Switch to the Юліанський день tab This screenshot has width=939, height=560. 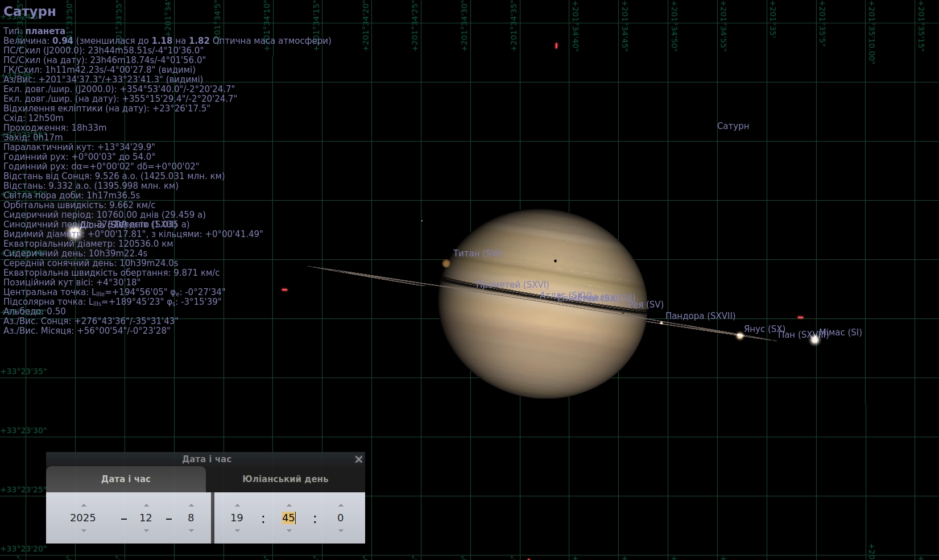pyautogui.click(x=286, y=479)
